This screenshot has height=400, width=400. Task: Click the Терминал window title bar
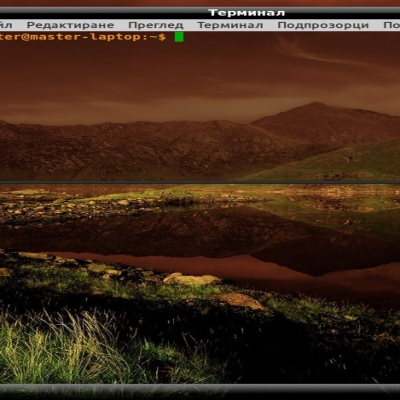click(x=200, y=13)
